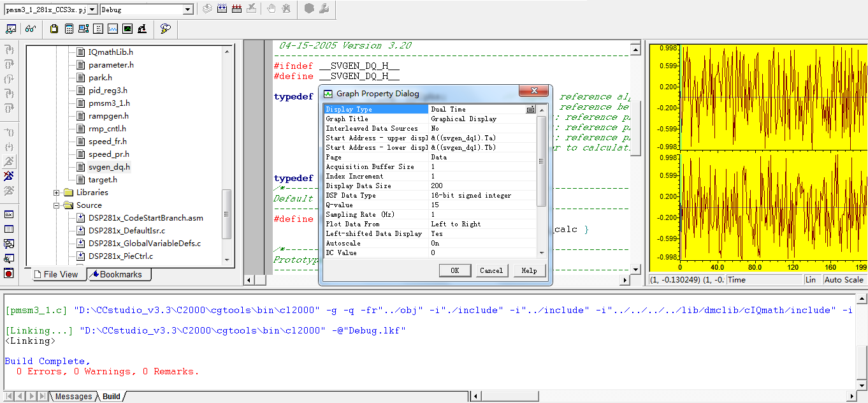Select the parameter.h file
Viewport: 868px width, 403px height.
coord(111,65)
